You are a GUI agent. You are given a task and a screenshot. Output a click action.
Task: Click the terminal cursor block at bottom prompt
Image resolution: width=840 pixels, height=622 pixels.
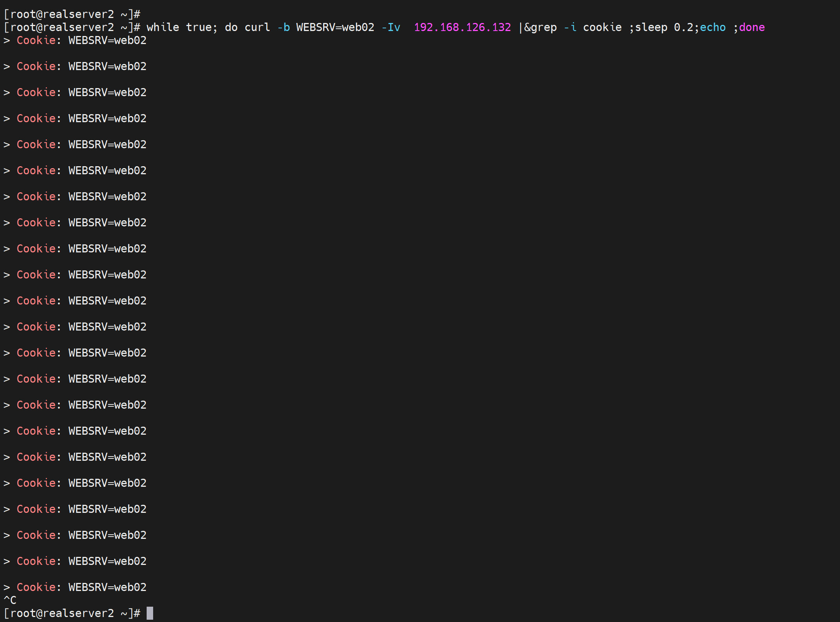coord(150,613)
